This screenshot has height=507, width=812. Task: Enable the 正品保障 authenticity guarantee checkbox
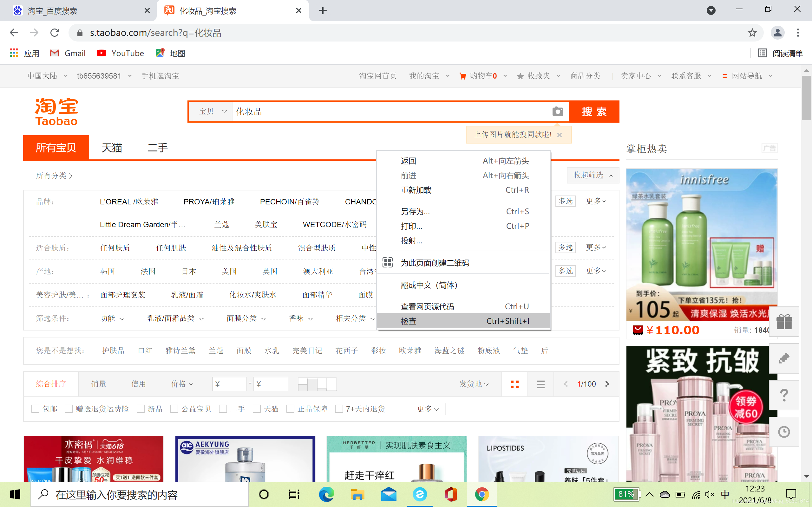(290, 408)
